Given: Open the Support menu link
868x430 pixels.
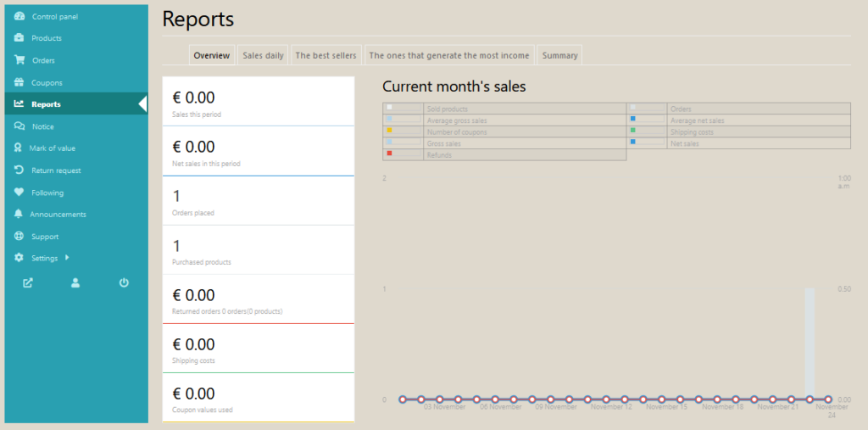Looking at the screenshot, I should (45, 237).
